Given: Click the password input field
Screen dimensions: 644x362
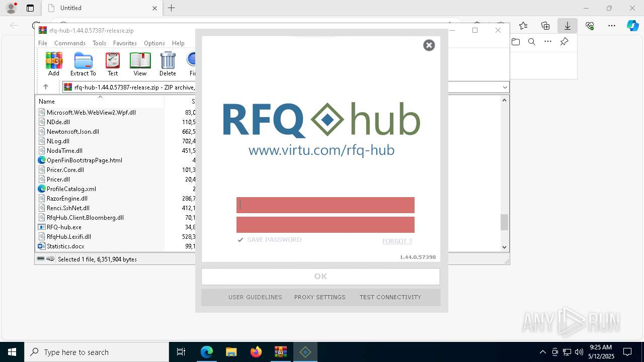Looking at the screenshot, I should [326, 225].
